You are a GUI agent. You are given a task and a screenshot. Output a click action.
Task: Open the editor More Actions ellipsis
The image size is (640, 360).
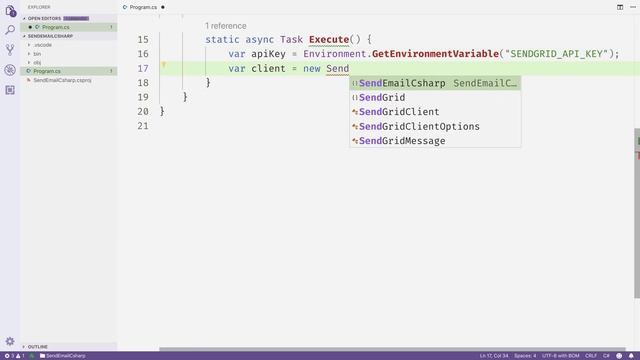coord(633,7)
